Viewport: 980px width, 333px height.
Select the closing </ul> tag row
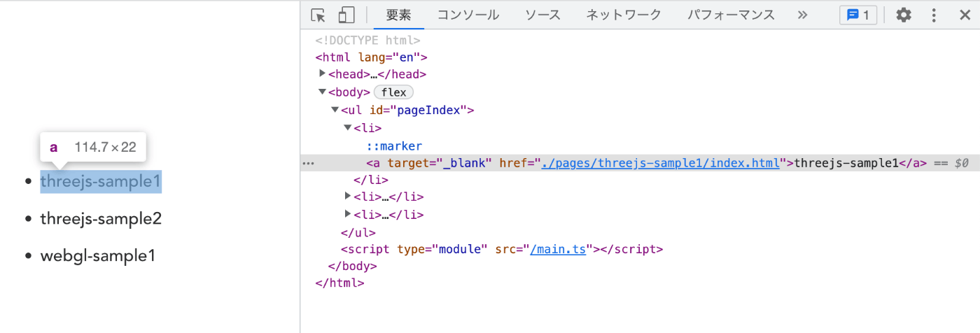pyautogui.click(x=358, y=232)
